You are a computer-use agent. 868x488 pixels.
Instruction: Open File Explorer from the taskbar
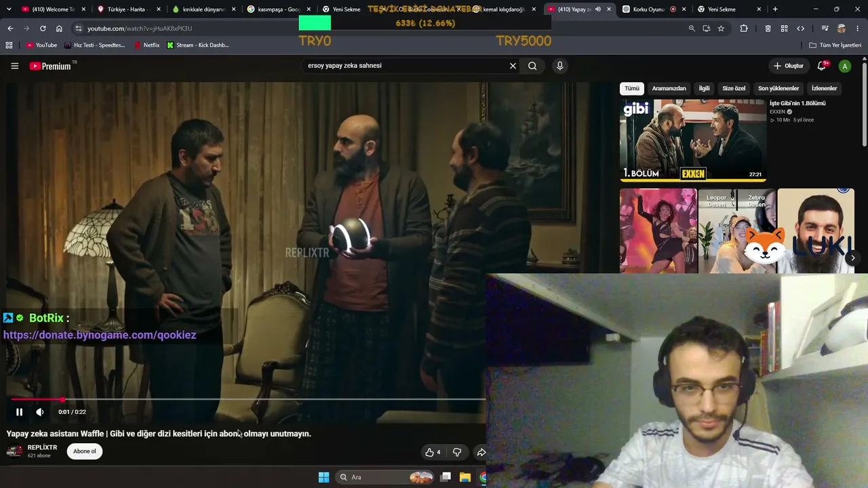pyautogui.click(x=465, y=477)
